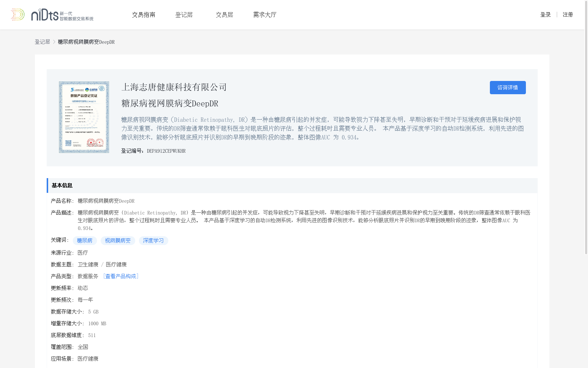Click the product title 糖尿病视网膜病变DeepDR heading
Viewport: 588px width, 368px height.
click(x=170, y=103)
